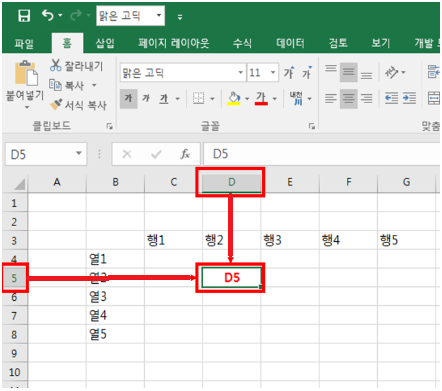The image size is (442, 391).
Task: Click 복사 copy button
Action: point(67,85)
